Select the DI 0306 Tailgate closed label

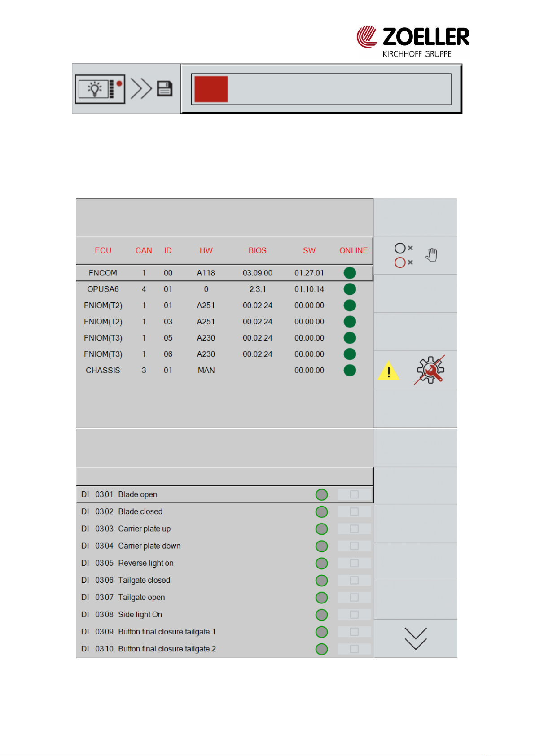[126, 580]
